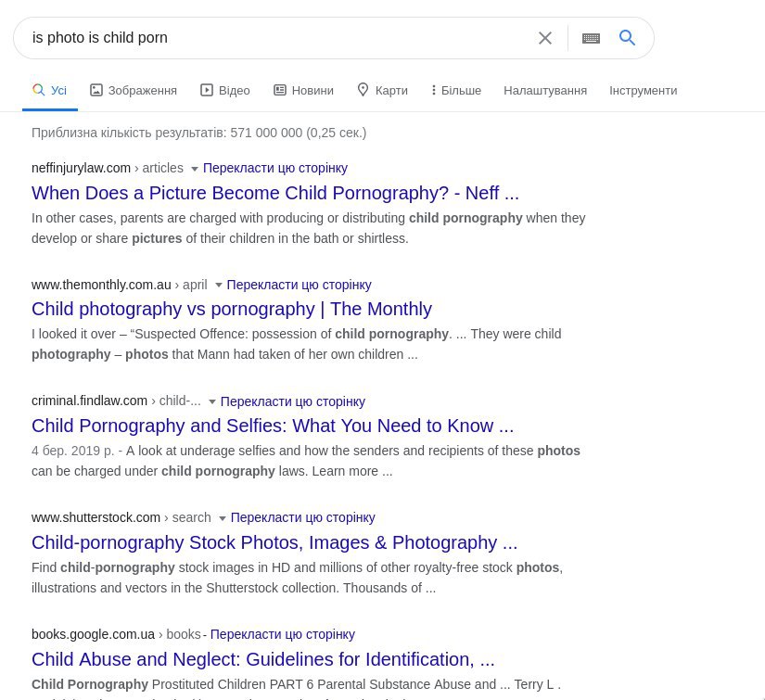This screenshot has height=700, width=765.
Task: Translate the criminal.findlaw.com page
Action: (293, 401)
